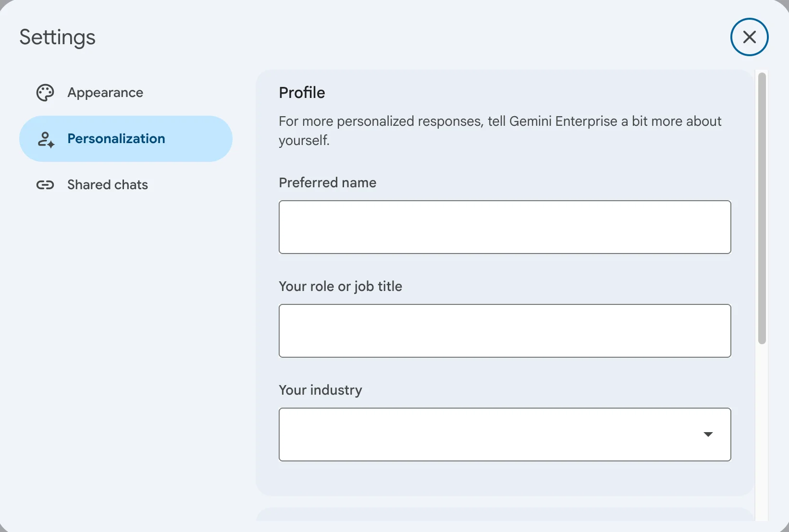Screen dimensions: 789x532
Task: Click the Personalization person-sparkle icon
Action: click(x=46, y=139)
